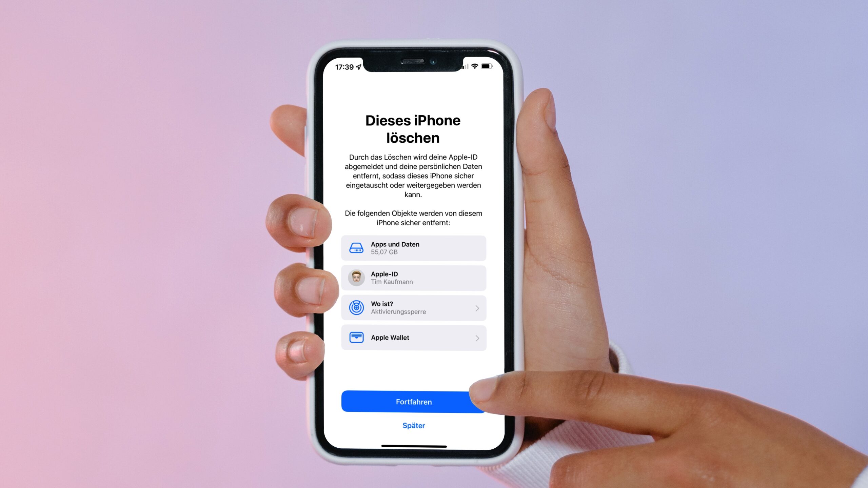The image size is (868, 488).
Task: View Tim Kaufmann Apple-ID entry
Action: (x=413, y=278)
